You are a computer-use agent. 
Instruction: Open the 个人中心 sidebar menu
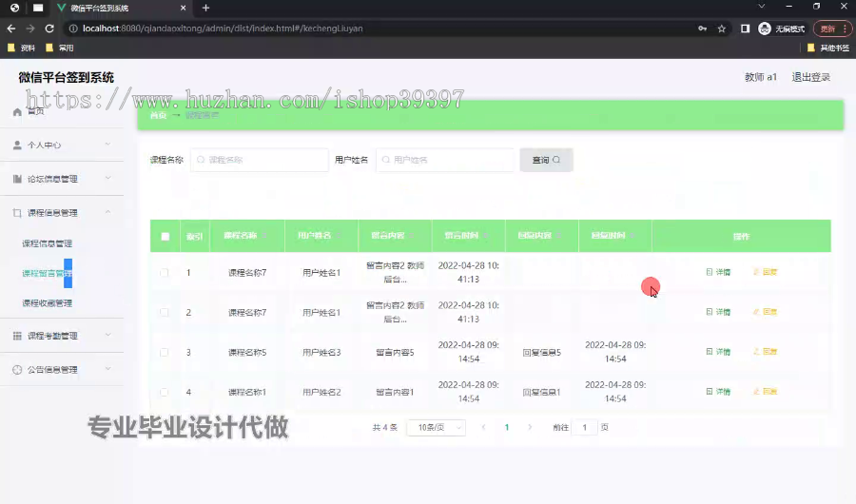(x=62, y=145)
